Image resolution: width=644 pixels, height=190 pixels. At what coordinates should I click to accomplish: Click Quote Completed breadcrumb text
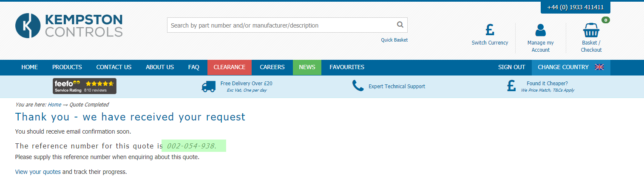pos(89,105)
